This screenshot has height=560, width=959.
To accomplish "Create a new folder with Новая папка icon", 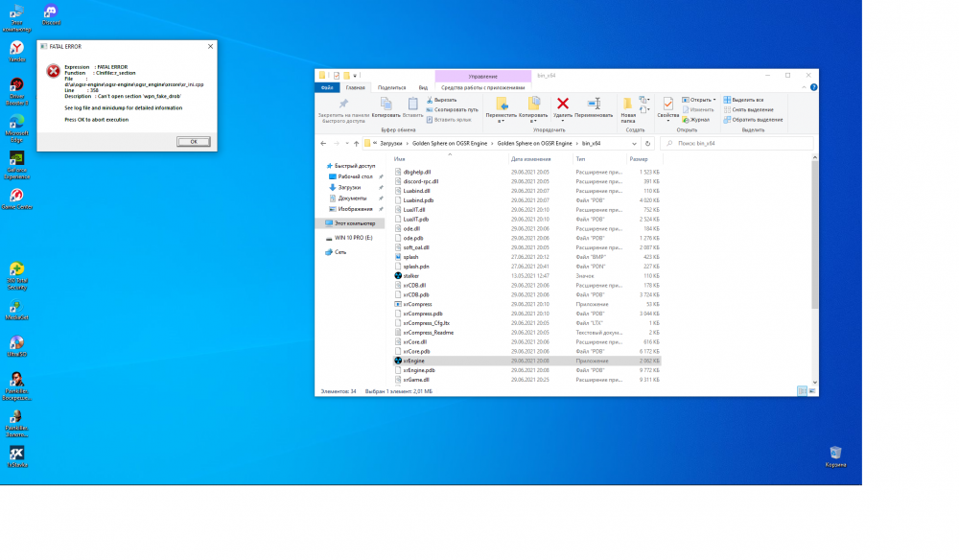I will coord(628,105).
